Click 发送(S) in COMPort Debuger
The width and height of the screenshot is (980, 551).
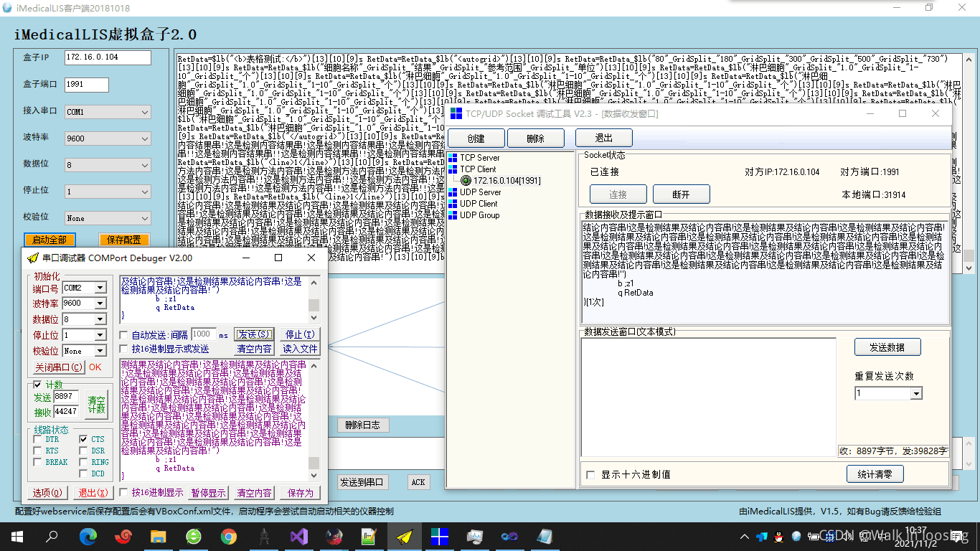255,334
